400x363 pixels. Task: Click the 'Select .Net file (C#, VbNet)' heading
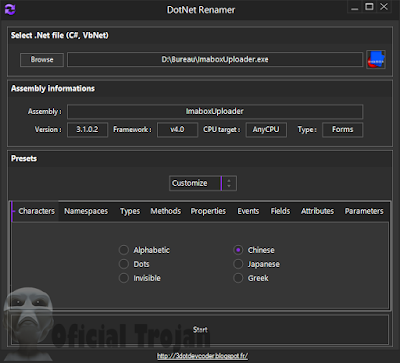pyautogui.click(x=60, y=35)
